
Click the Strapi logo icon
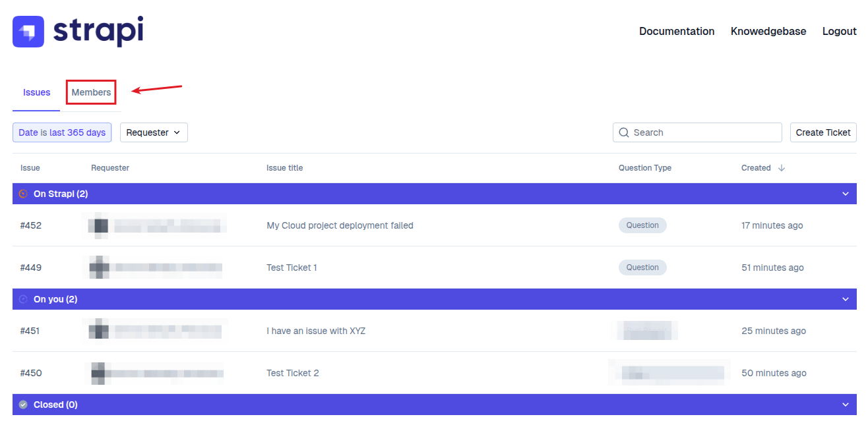pos(28,32)
